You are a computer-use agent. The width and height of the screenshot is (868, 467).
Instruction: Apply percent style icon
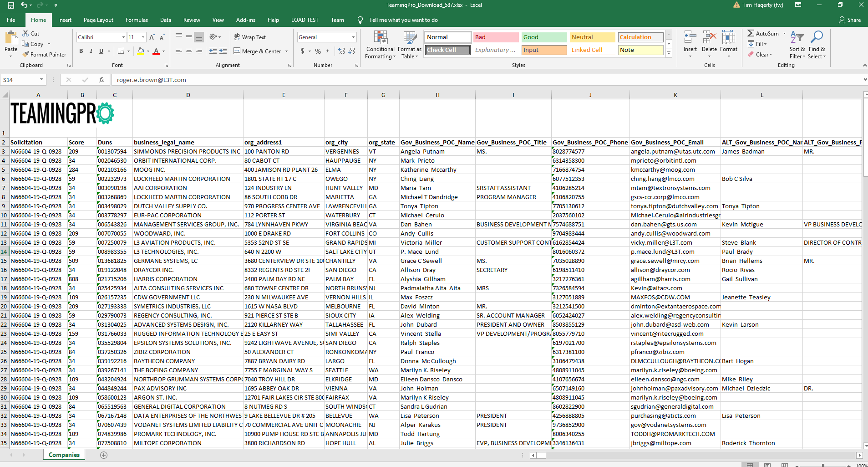tap(318, 51)
